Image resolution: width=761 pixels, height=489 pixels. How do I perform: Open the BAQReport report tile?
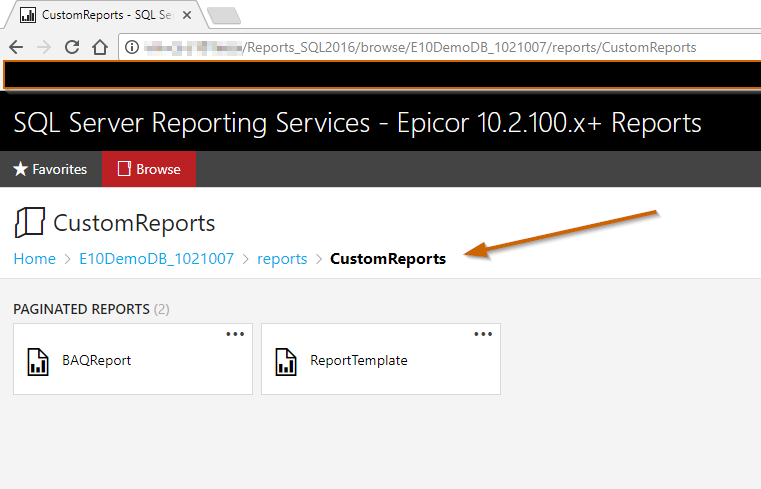tap(133, 359)
